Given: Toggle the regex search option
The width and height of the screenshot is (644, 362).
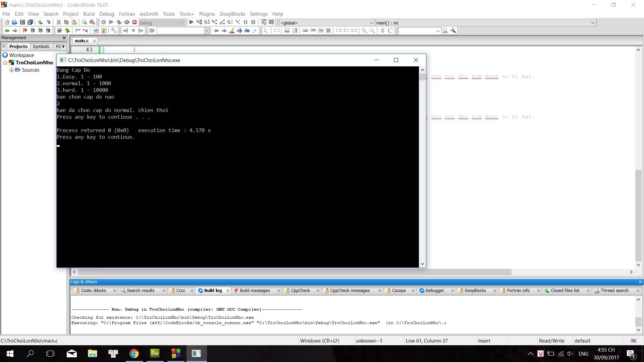Looking at the screenshot, I should [x=255, y=31].
